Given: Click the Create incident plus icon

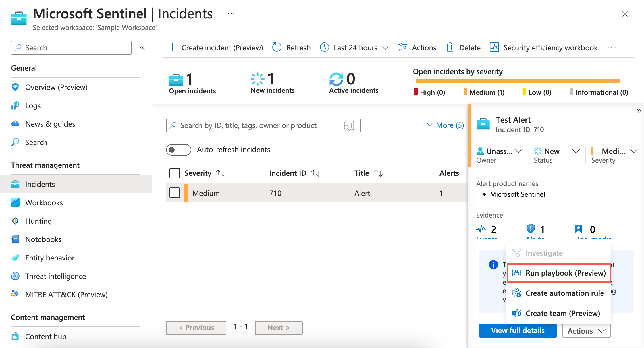Looking at the screenshot, I should [172, 47].
